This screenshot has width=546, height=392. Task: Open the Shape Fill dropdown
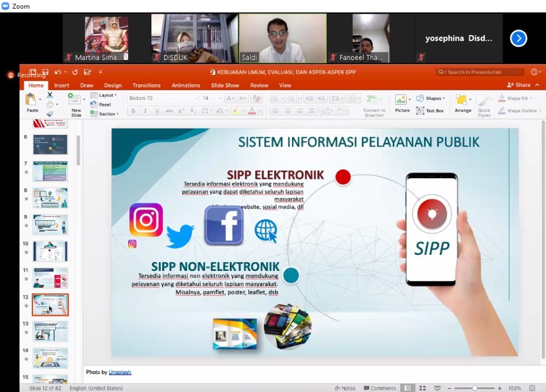point(515,99)
